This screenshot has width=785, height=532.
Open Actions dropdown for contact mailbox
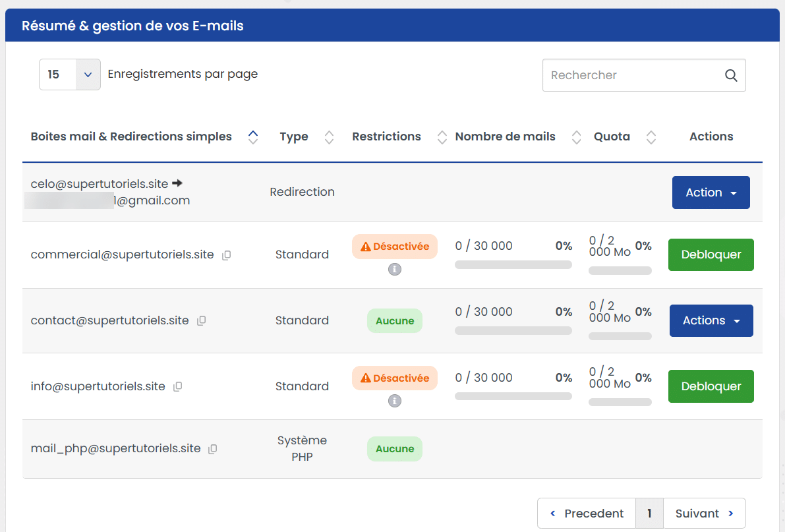(x=711, y=320)
